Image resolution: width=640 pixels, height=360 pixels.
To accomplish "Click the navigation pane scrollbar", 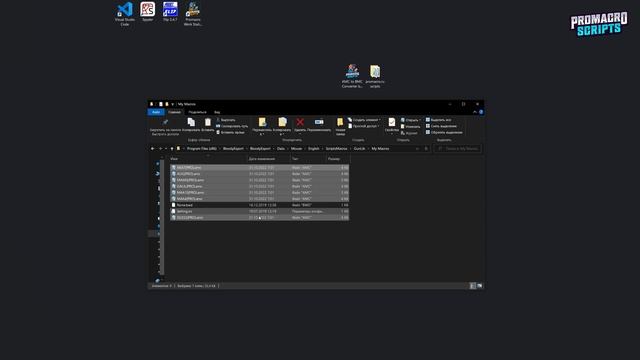I will click(162, 218).
